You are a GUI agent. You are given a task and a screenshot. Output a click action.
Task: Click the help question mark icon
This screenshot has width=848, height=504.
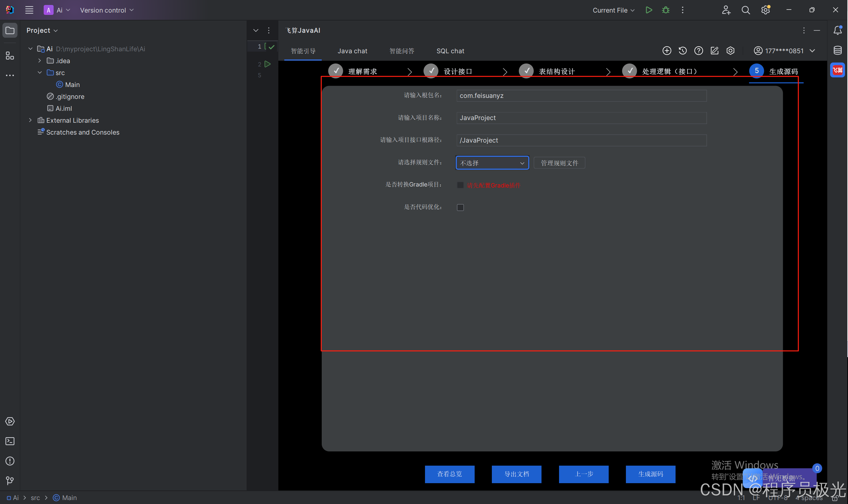click(x=698, y=51)
